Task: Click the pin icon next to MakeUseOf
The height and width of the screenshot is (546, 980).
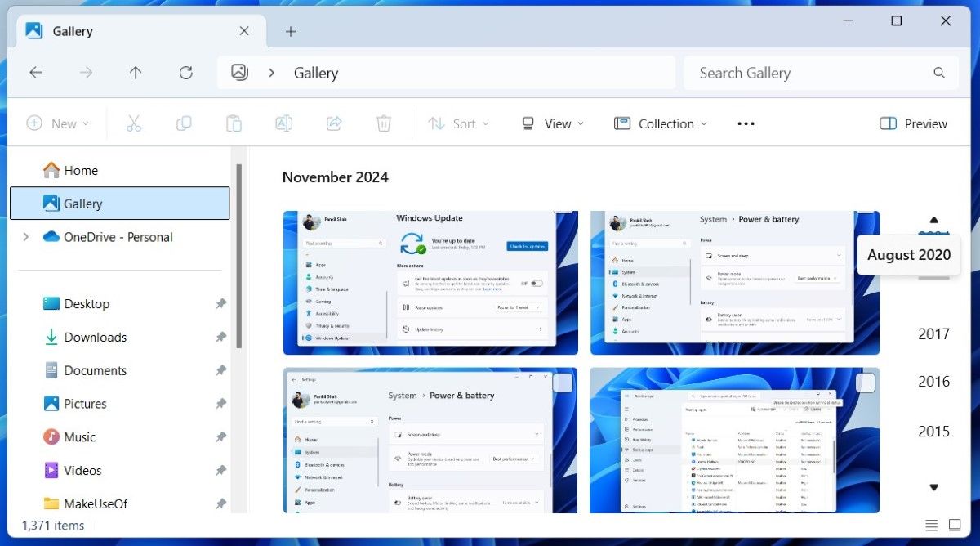Action: tap(220, 503)
